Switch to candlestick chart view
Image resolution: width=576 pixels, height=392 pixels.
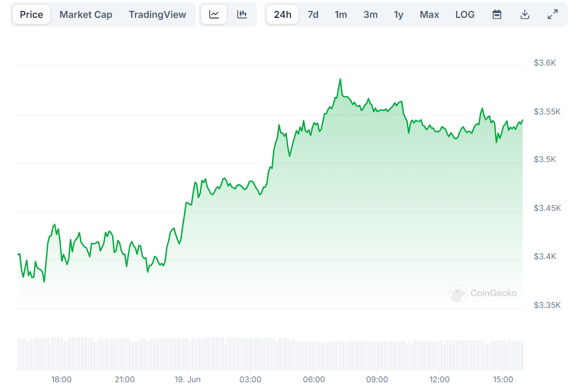[x=242, y=15]
